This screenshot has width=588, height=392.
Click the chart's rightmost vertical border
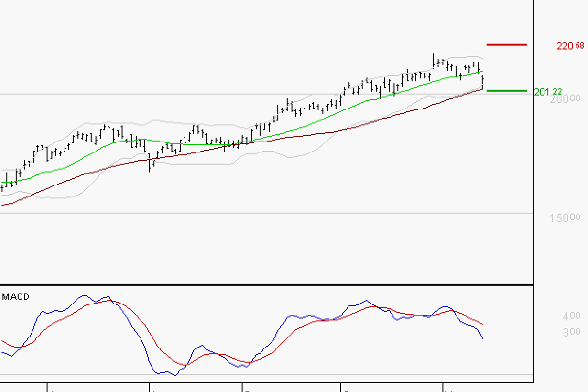point(533,196)
